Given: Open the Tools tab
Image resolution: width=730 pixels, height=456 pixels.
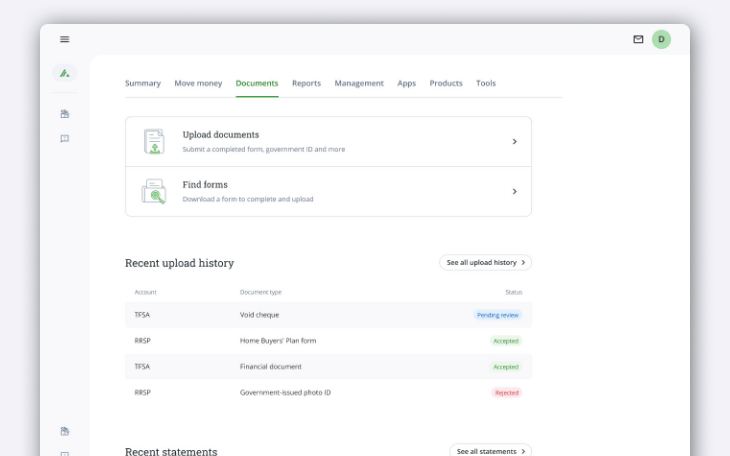Looking at the screenshot, I should tap(485, 83).
